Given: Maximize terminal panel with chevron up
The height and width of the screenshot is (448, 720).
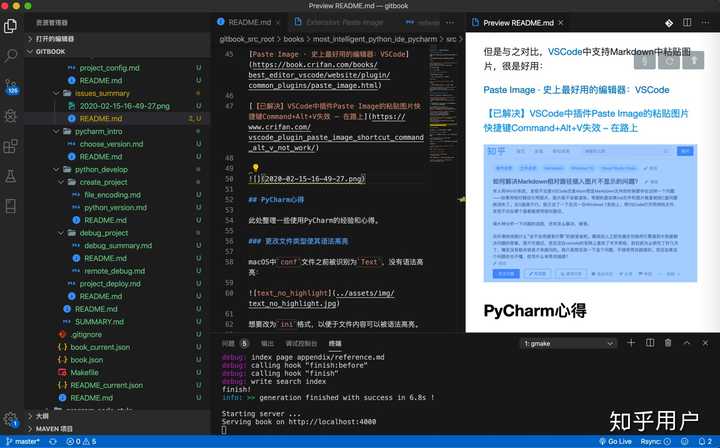Looking at the screenshot, I should (686, 343).
